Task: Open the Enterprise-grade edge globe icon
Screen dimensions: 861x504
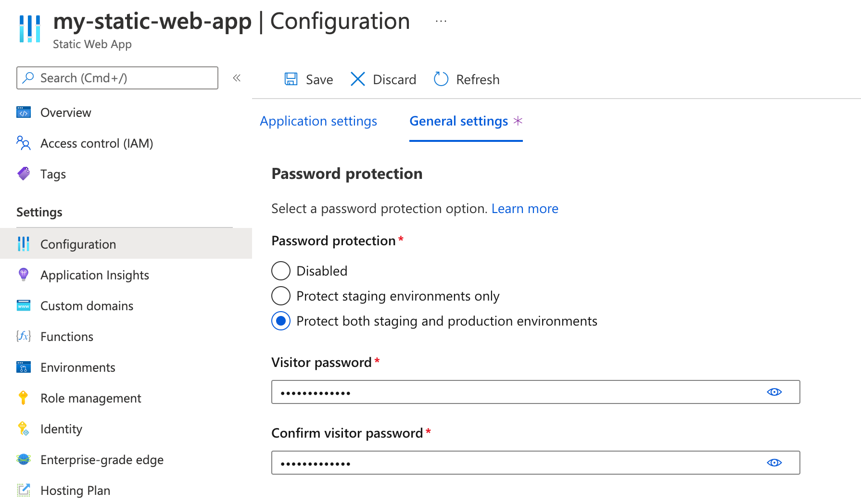Action: coord(23,459)
